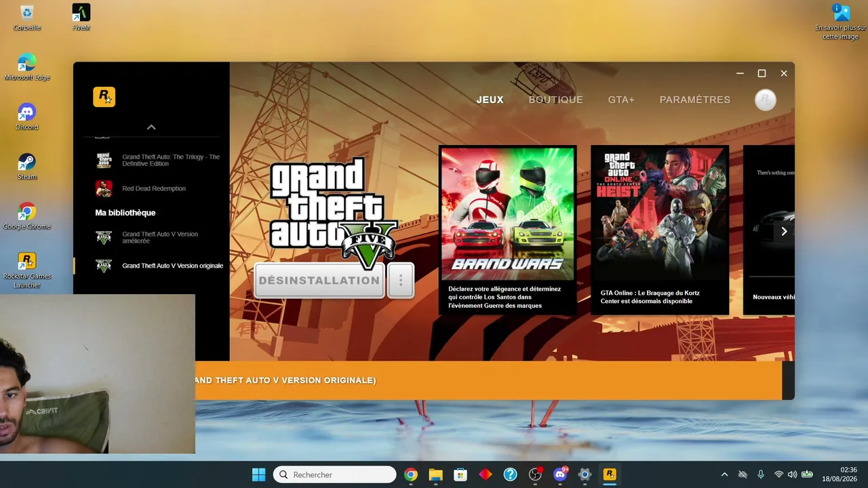Click the microphone tray icon
The width and height of the screenshot is (868, 488).
761,474
